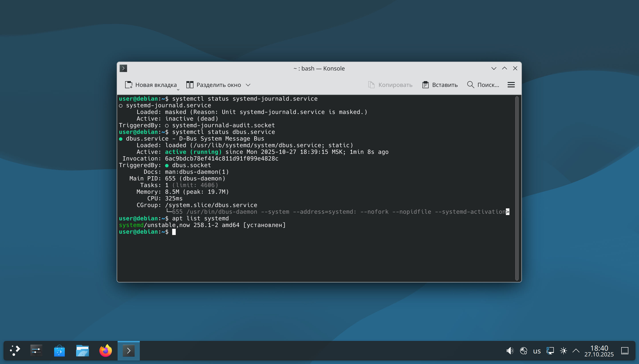
Task: Click Split Window (Разделить окно) button
Action: click(214, 85)
